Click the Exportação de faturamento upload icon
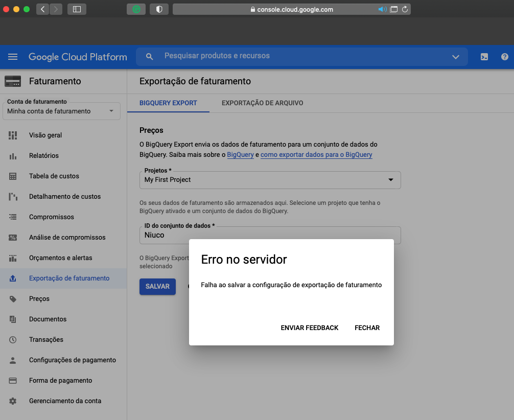514x420 pixels. point(13,278)
